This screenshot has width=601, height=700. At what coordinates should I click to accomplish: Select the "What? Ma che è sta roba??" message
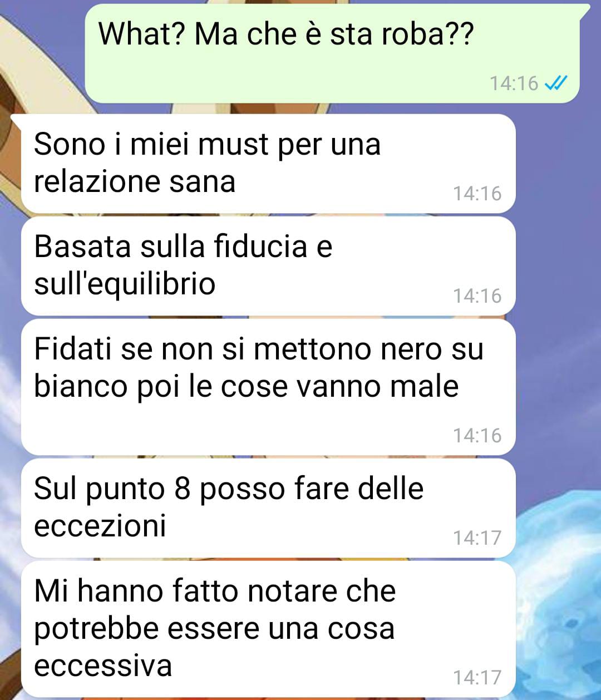click(332, 53)
